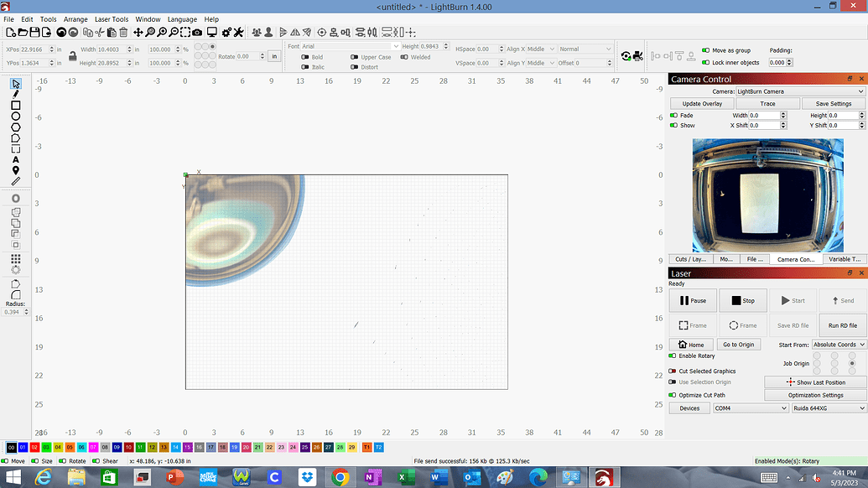
Task: Pick the Polygon shape tool
Action: (16, 127)
